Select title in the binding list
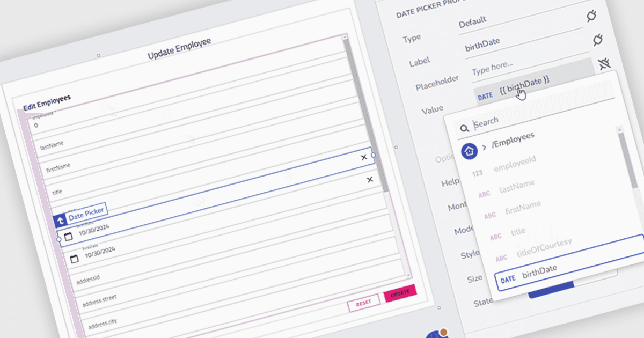The height and width of the screenshot is (338, 644). 518,231
